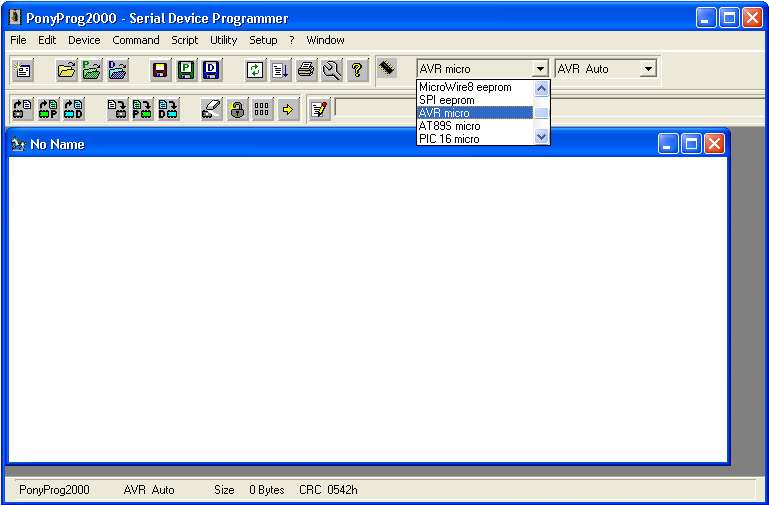Open the Command menu
Image resolution: width=769 pixels, height=505 pixels.
pyautogui.click(x=135, y=40)
